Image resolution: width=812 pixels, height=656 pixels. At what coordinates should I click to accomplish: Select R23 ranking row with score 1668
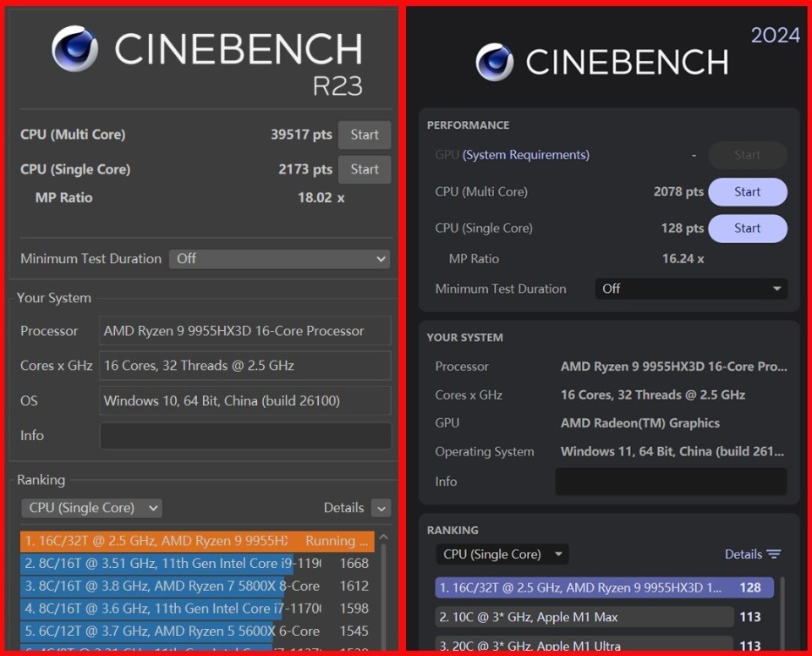point(197,563)
